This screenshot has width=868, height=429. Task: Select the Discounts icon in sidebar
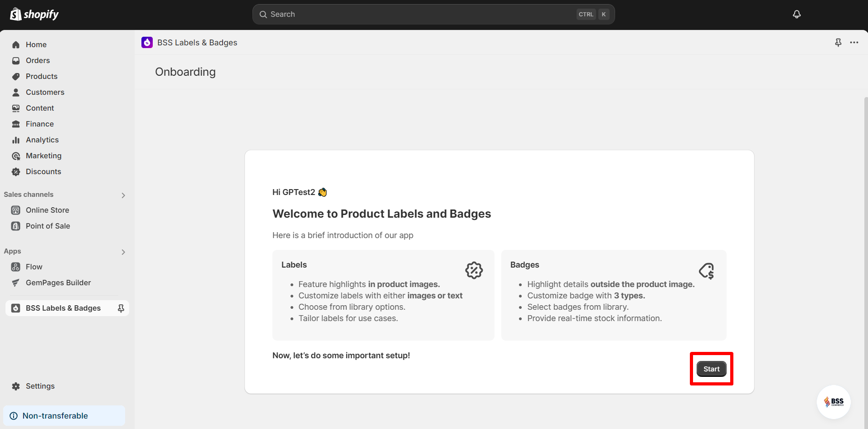tap(16, 171)
